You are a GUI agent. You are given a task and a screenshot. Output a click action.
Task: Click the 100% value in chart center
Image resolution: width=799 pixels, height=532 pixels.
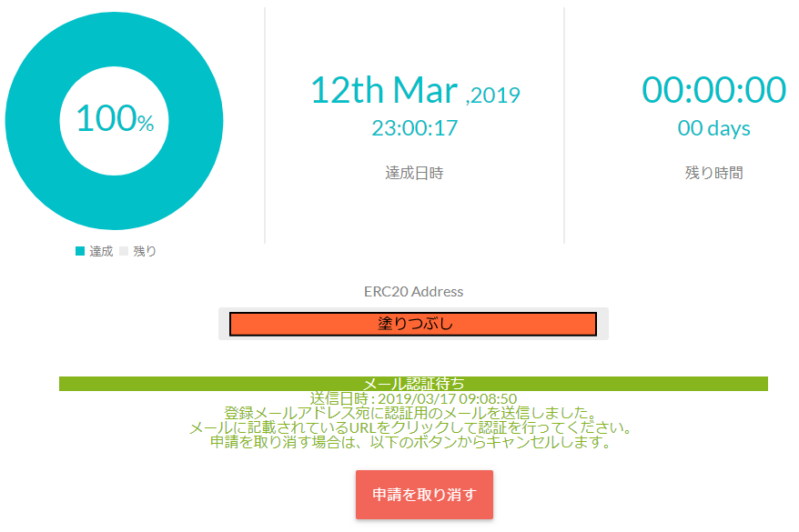pos(114,120)
